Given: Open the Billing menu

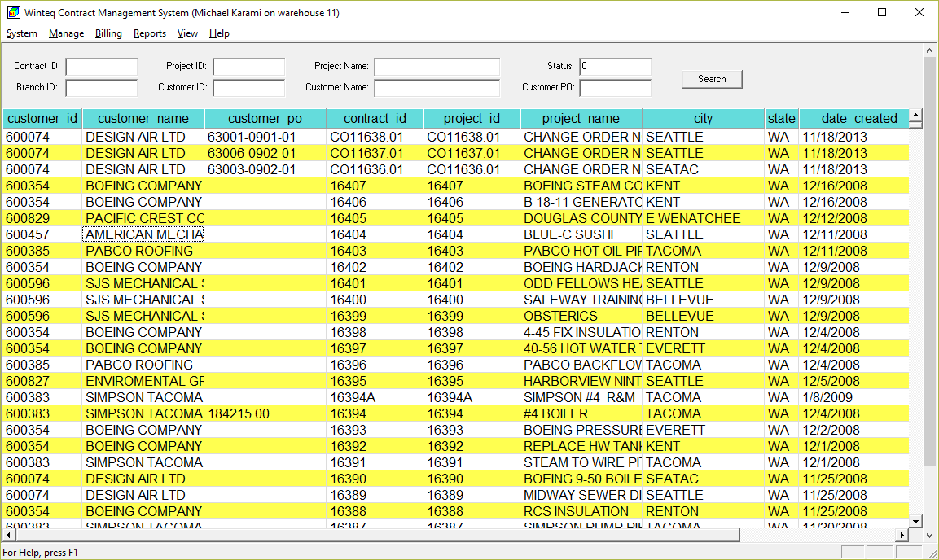Looking at the screenshot, I should [x=108, y=33].
